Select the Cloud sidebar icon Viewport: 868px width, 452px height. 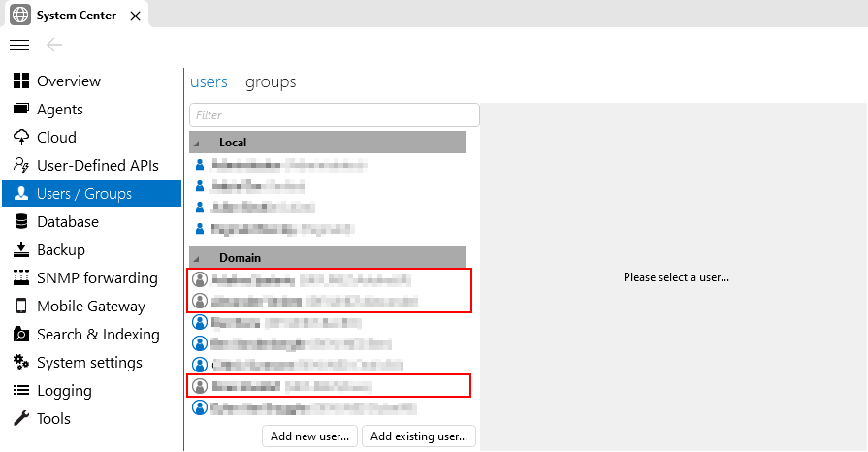pos(21,137)
